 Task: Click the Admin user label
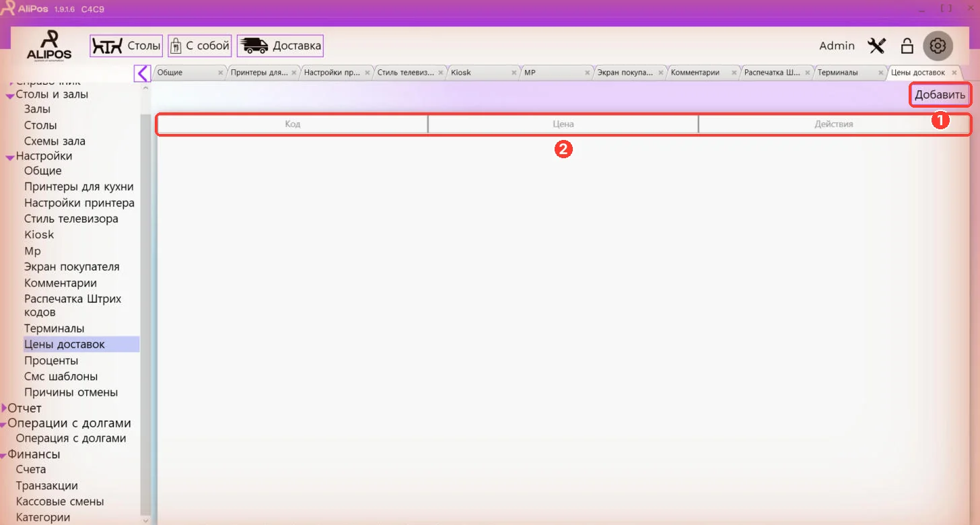pos(837,46)
